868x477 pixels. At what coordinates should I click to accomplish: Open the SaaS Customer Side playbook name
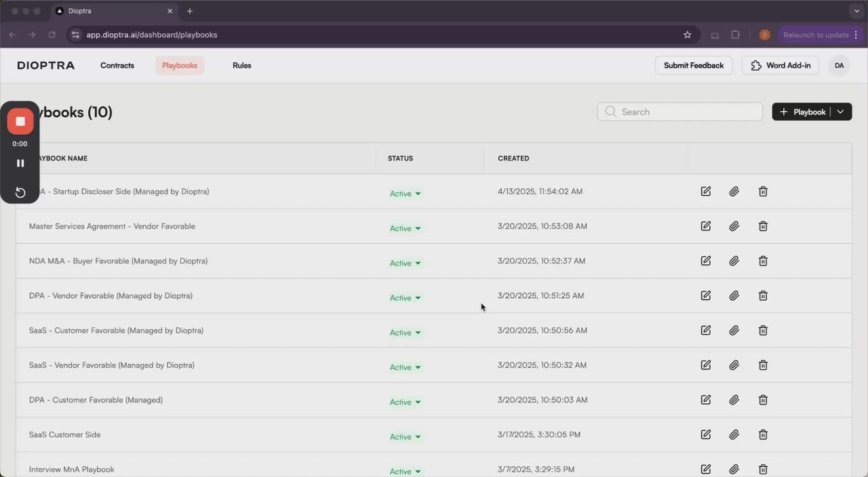click(x=64, y=435)
